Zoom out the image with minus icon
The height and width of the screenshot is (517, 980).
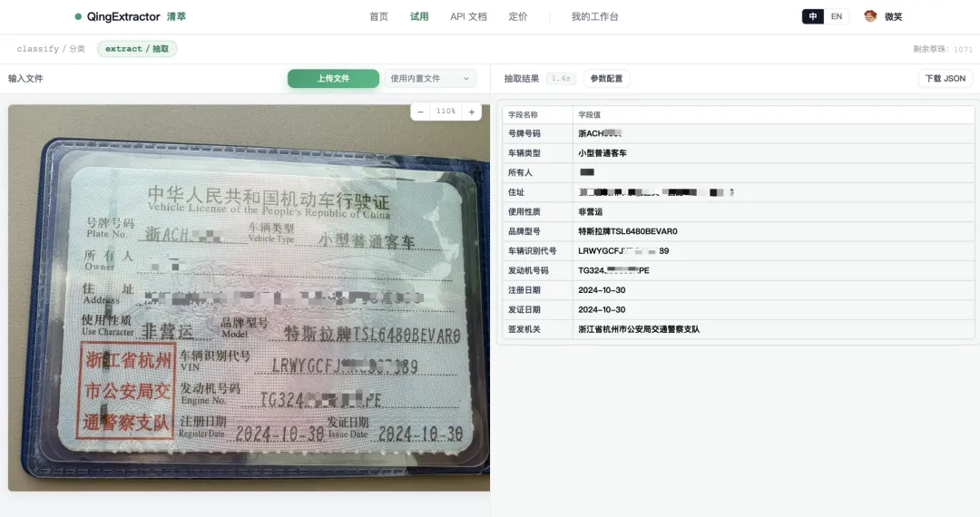[421, 112]
